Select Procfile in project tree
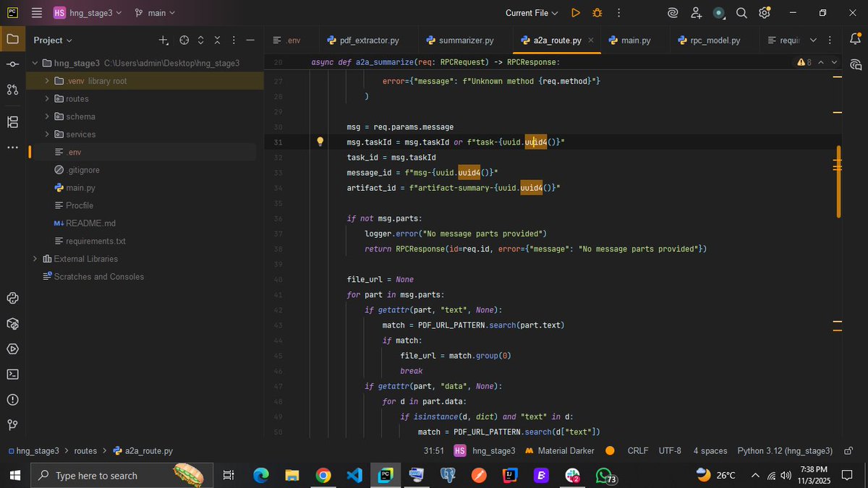The width and height of the screenshot is (868, 488). click(x=74, y=205)
